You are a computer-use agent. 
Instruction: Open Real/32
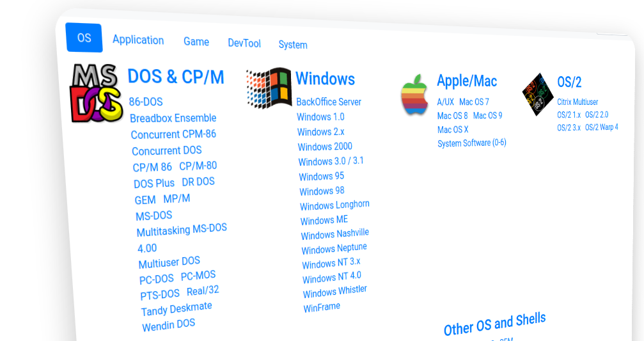203,291
